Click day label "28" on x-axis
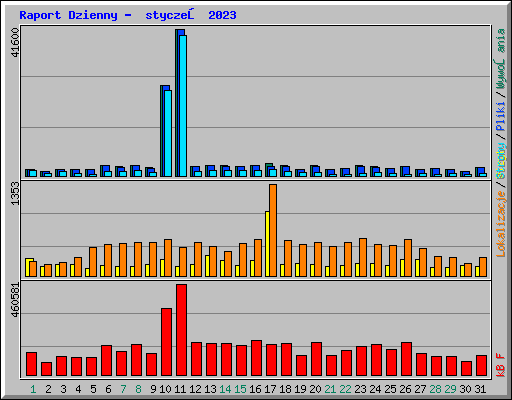Viewport: 512px width, 400px height. (x=435, y=389)
